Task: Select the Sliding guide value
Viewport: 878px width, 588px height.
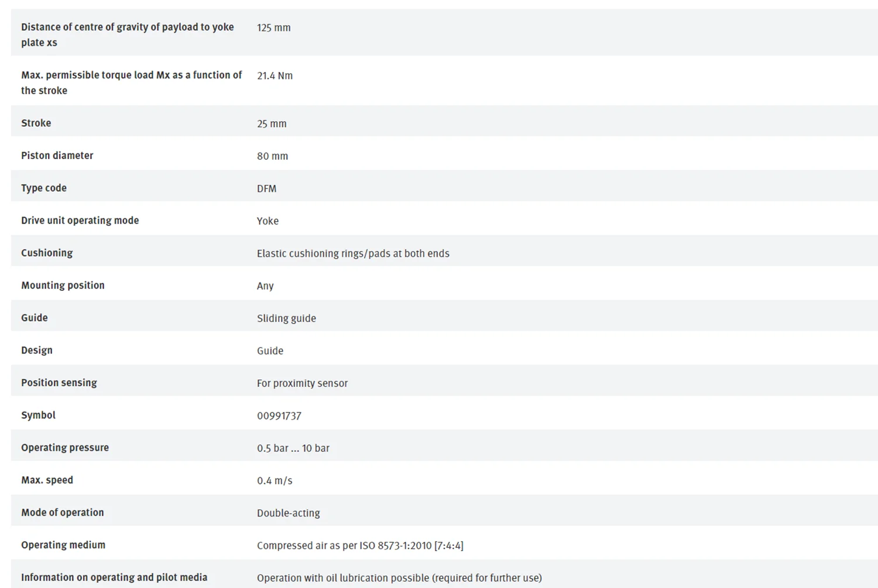Action: pos(286,318)
